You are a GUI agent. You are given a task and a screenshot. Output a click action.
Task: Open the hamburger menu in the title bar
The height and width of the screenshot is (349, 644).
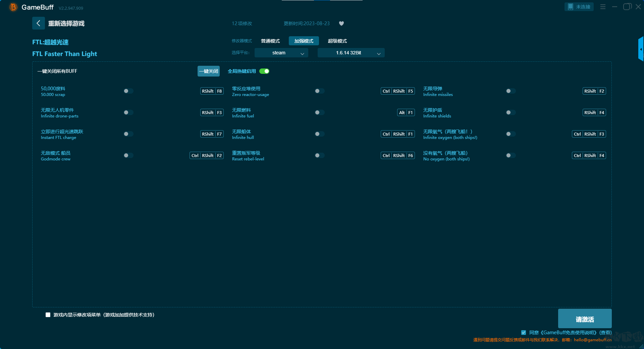point(603,7)
